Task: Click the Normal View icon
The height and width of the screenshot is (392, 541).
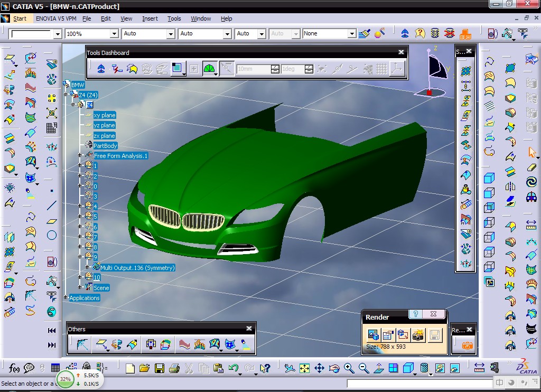Action: [x=378, y=369]
